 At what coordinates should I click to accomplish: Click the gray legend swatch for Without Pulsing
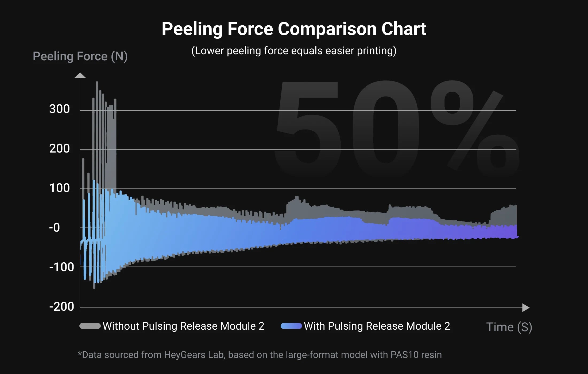click(90, 326)
